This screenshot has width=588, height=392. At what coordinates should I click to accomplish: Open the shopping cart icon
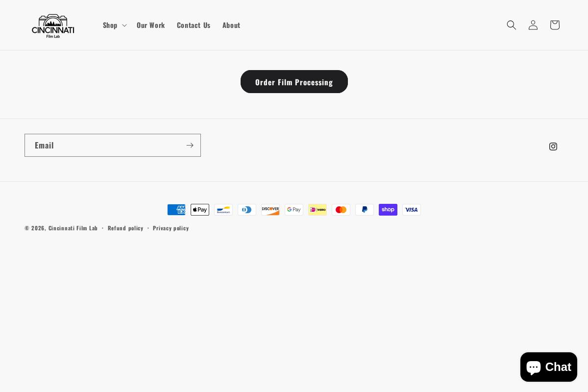point(555,25)
